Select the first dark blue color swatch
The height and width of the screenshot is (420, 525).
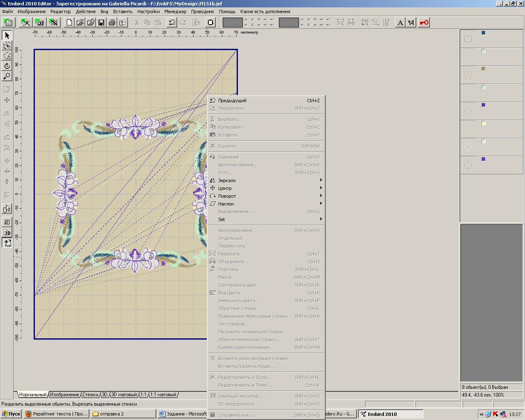(x=484, y=33)
